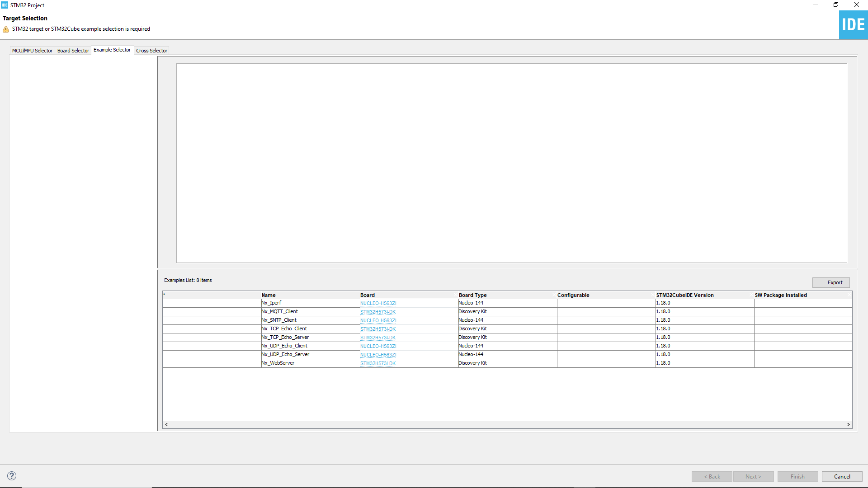Click the horizontal scrollbar right arrow
This screenshot has height=488, width=868.
(x=848, y=425)
